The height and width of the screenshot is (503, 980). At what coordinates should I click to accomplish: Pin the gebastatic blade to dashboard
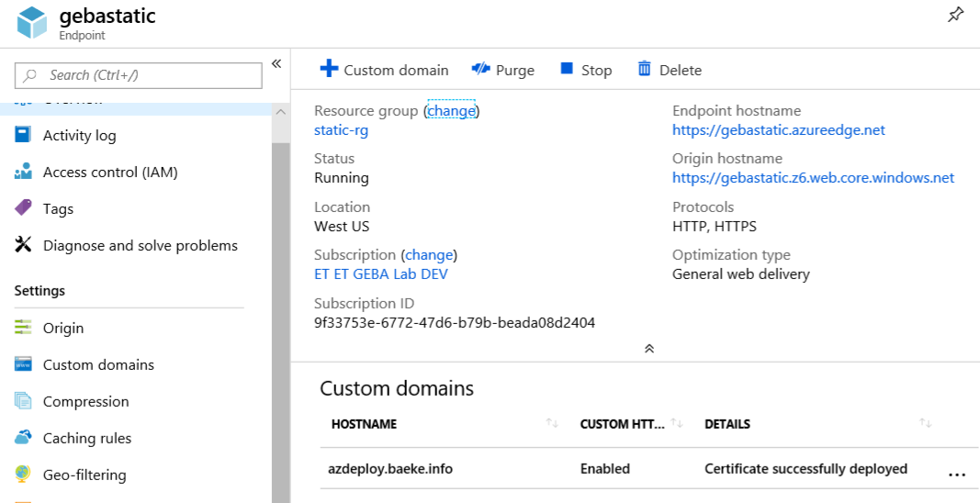coord(955,15)
